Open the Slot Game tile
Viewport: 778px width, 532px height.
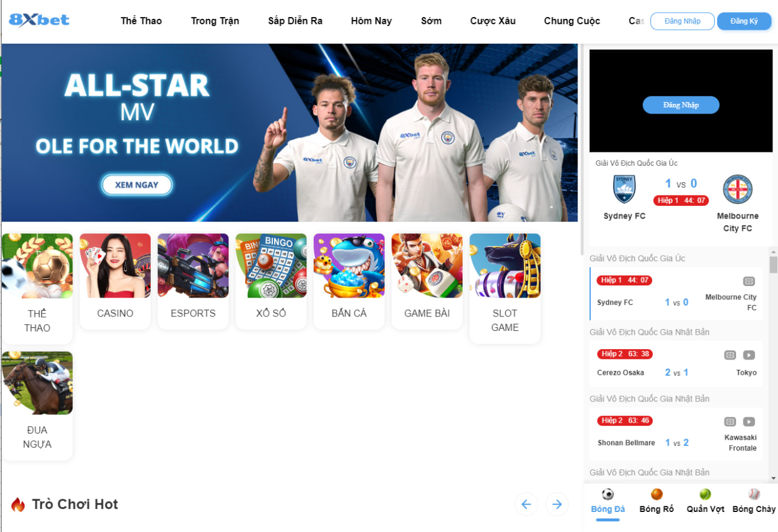(x=504, y=288)
